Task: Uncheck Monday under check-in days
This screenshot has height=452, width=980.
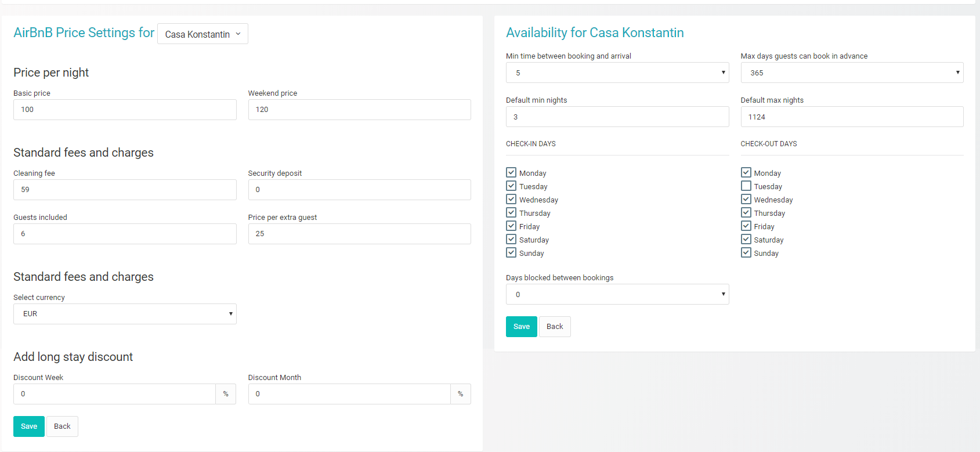Action: [x=511, y=172]
